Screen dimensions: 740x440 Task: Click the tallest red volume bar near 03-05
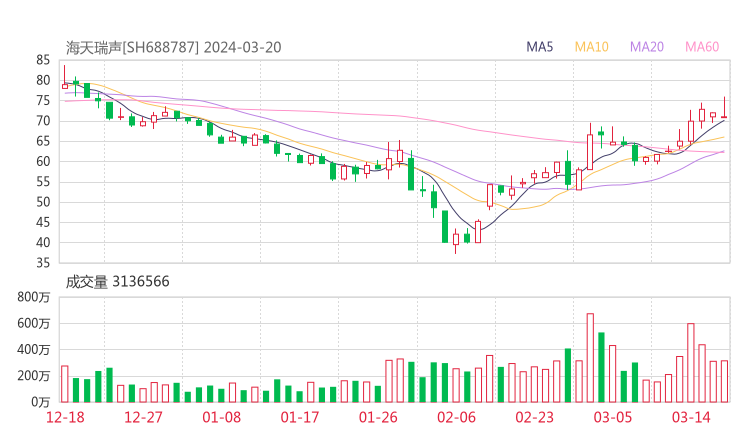pyautogui.click(x=590, y=358)
